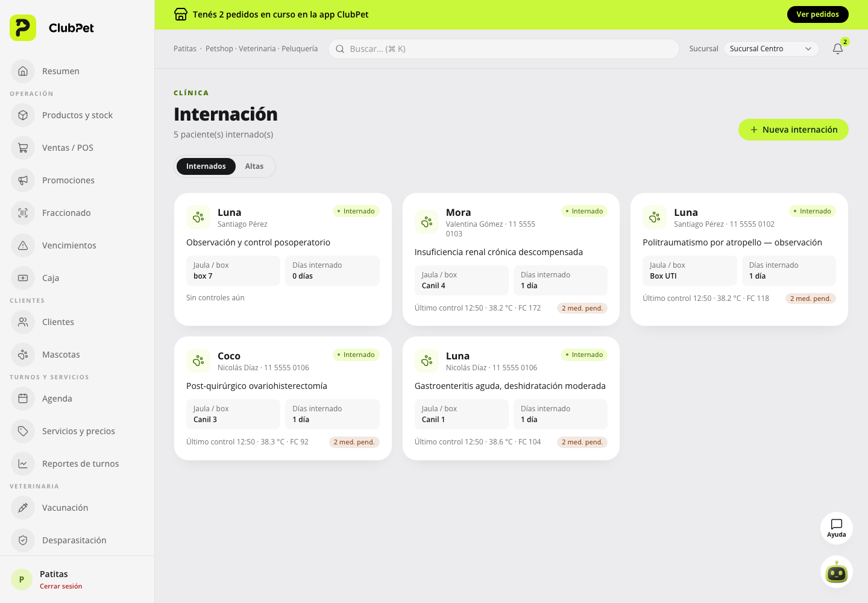Click Luna card with Canil 1
Viewport: 868px width, 603px height.
click(x=511, y=399)
